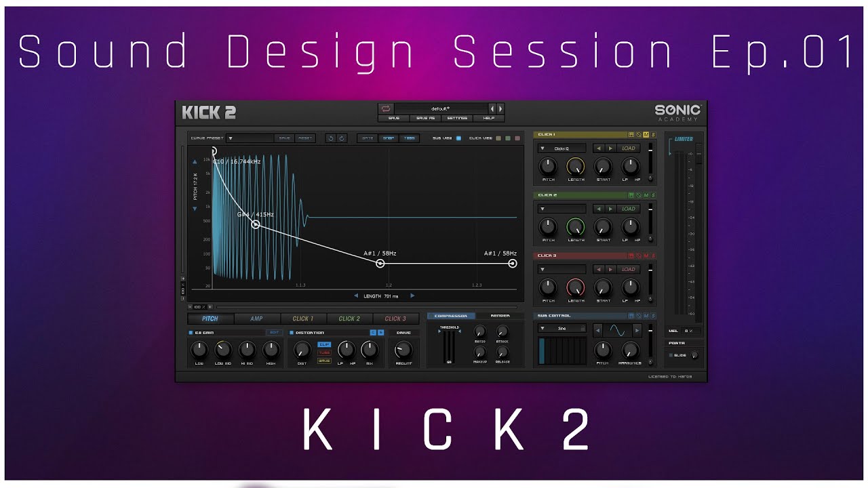Click the Click 1 Load button
This screenshot has width=868, height=488.
629,148
